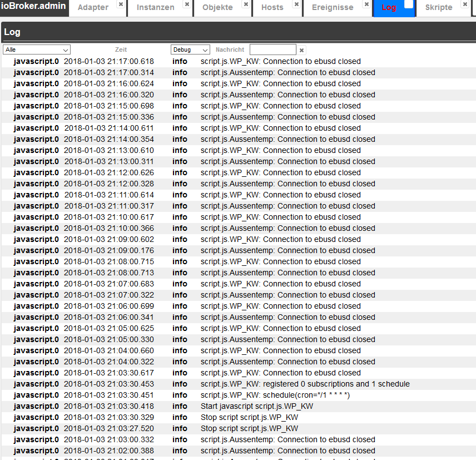Screen dimensions: 476x460
Task: Select log entry at 21:03:00.332
Action: pyautogui.click(x=238, y=439)
